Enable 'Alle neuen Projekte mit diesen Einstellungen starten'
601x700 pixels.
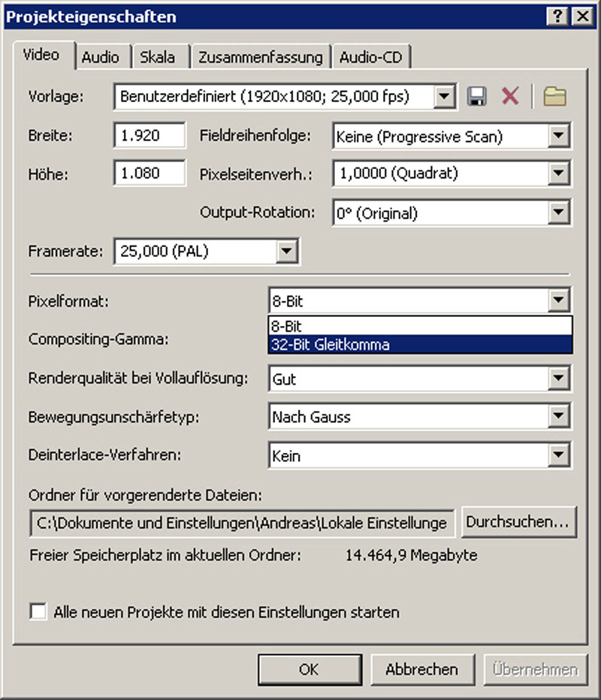pyautogui.click(x=38, y=611)
